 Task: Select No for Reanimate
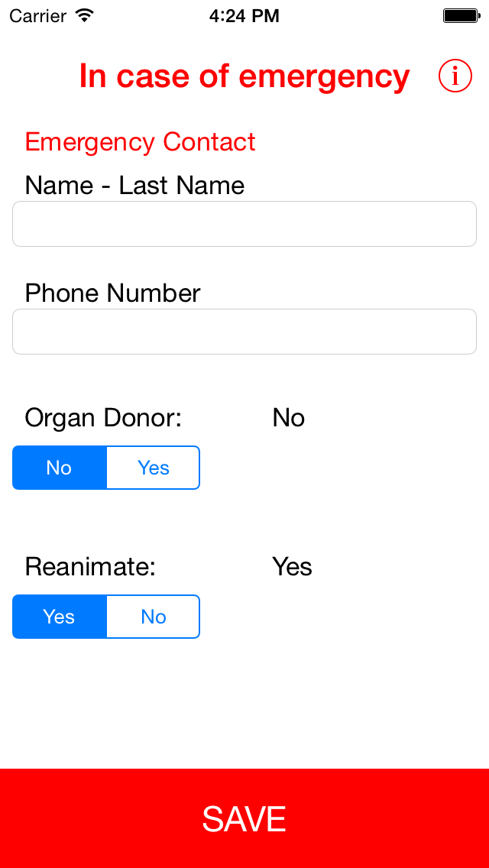click(154, 617)
